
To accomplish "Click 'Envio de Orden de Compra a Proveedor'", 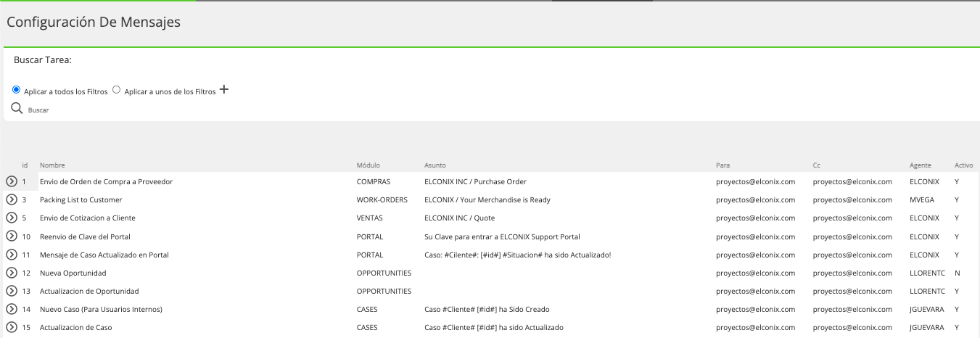I will (x=106, y=181).
